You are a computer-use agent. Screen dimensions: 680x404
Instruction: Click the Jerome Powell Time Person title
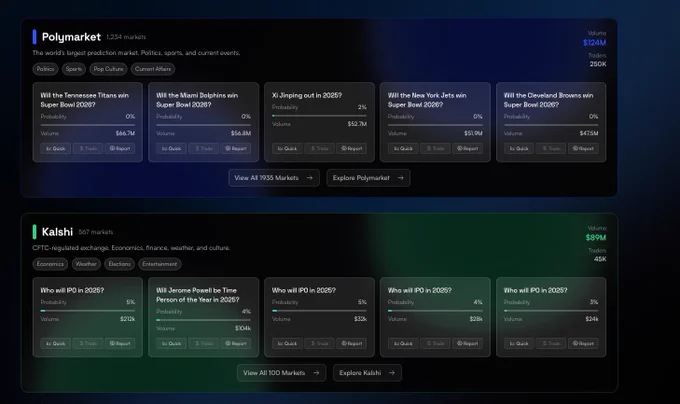[x=198, y=295]
